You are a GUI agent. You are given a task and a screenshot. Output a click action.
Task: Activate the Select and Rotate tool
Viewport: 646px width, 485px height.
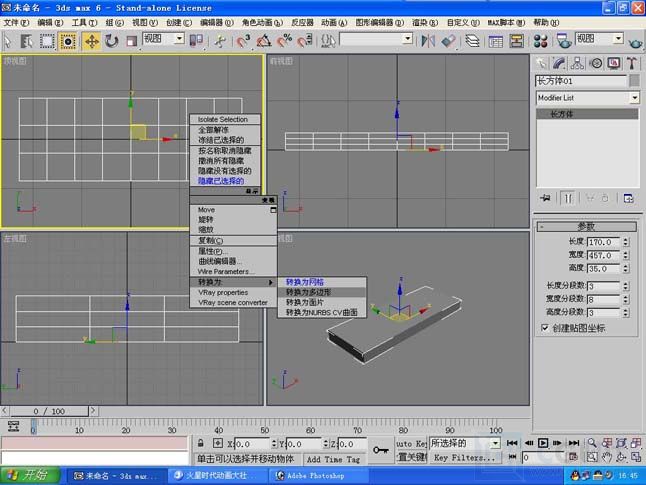tap(111, 41)
